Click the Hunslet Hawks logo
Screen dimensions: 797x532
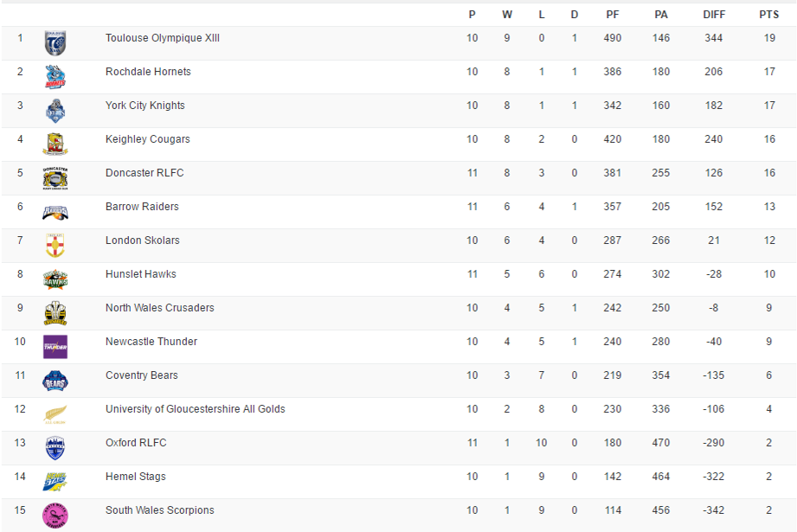pyautogui.click(x=55, y=279)
